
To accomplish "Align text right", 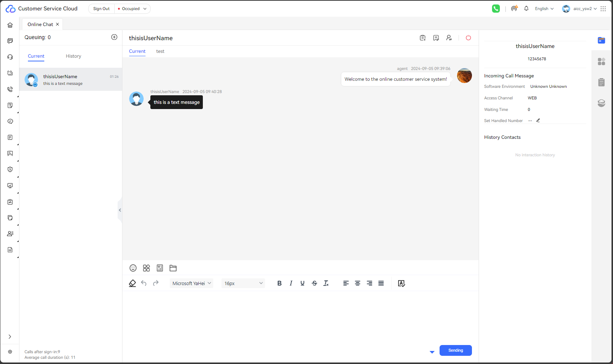I will click(x=369, y=283).
